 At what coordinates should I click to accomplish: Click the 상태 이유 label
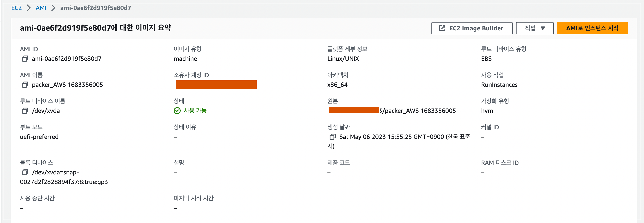coord(185,127)
